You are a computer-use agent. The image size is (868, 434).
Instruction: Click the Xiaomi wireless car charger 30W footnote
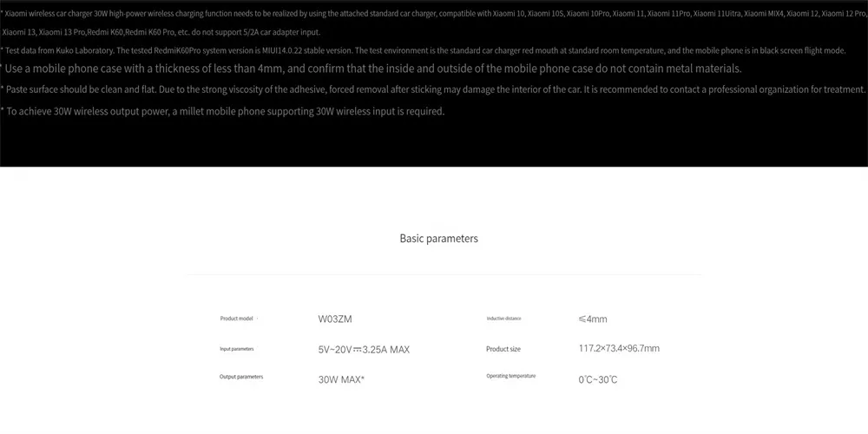pyautogui.click(x=434, y=12)
